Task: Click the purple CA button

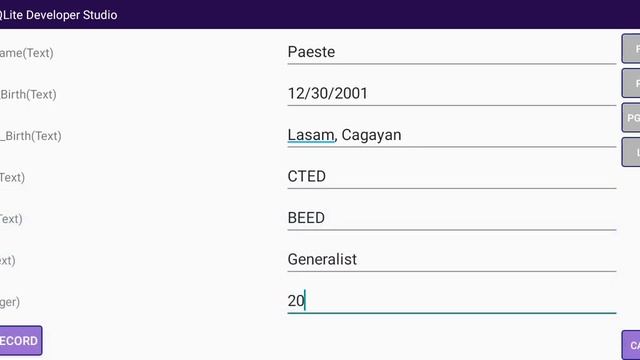Action: [631, 345]
